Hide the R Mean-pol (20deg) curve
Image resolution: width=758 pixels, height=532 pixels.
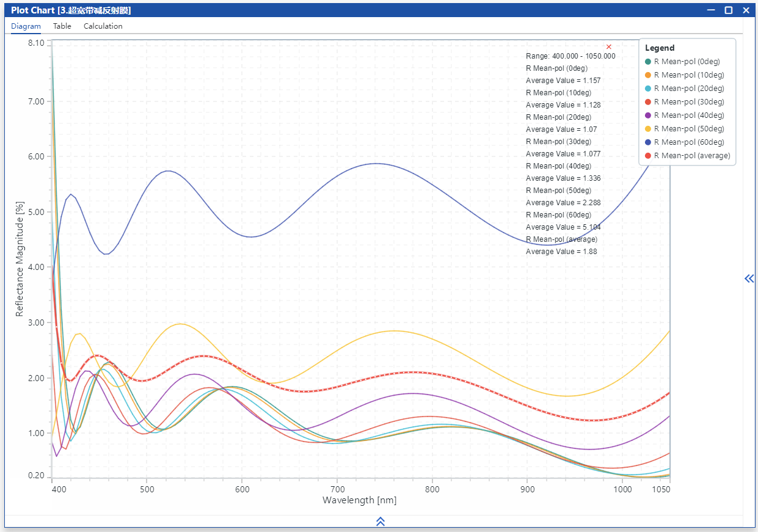click(688, 89)
